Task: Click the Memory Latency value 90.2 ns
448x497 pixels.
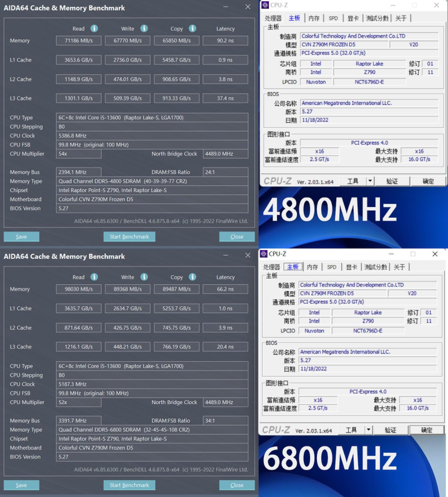Action: tap(226, 41)
